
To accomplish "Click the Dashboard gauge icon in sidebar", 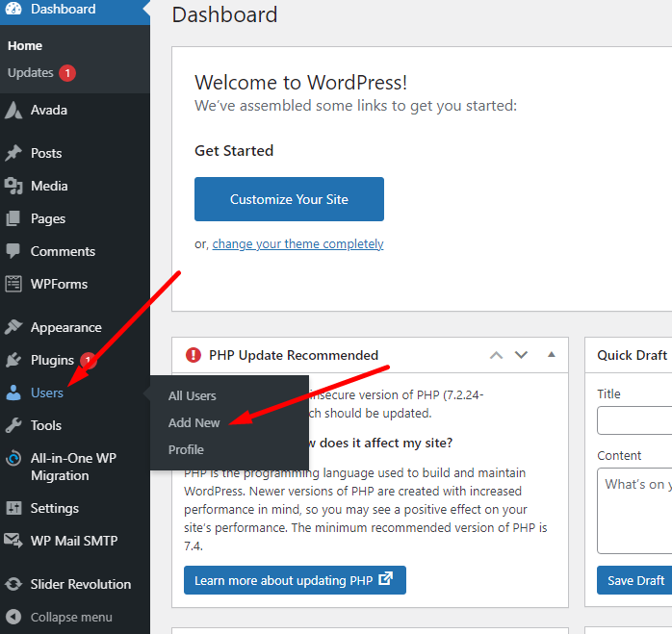I will coord(13,8).
